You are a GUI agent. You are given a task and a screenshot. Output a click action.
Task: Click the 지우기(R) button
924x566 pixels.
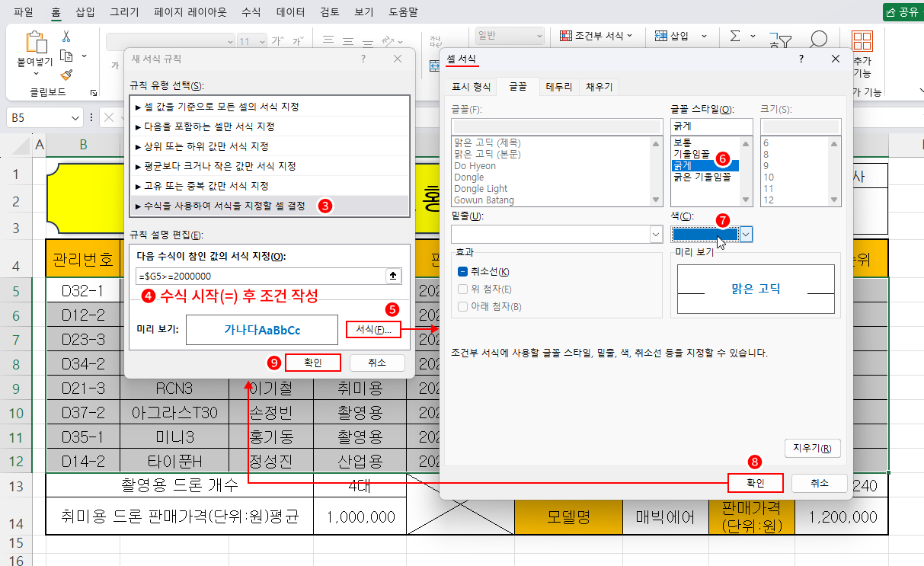coord(812,448)
